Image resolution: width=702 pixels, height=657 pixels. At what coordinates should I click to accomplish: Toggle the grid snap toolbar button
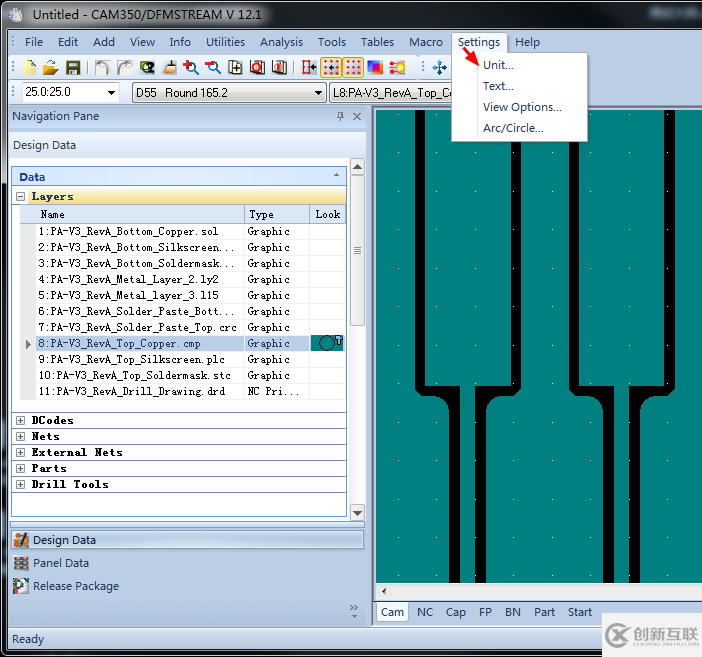coord(331,68)
